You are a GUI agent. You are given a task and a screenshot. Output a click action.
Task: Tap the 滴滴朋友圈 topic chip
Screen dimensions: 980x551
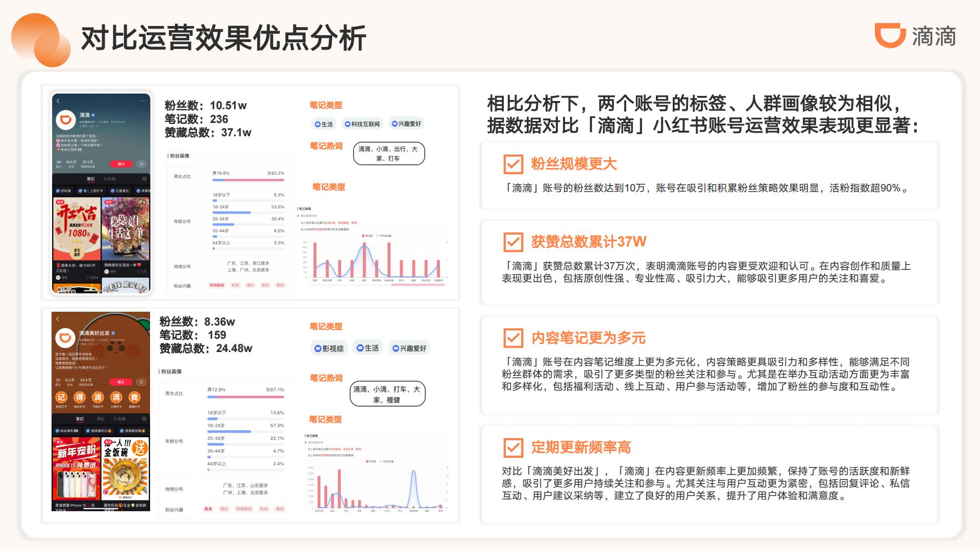[x=133, y=431]
